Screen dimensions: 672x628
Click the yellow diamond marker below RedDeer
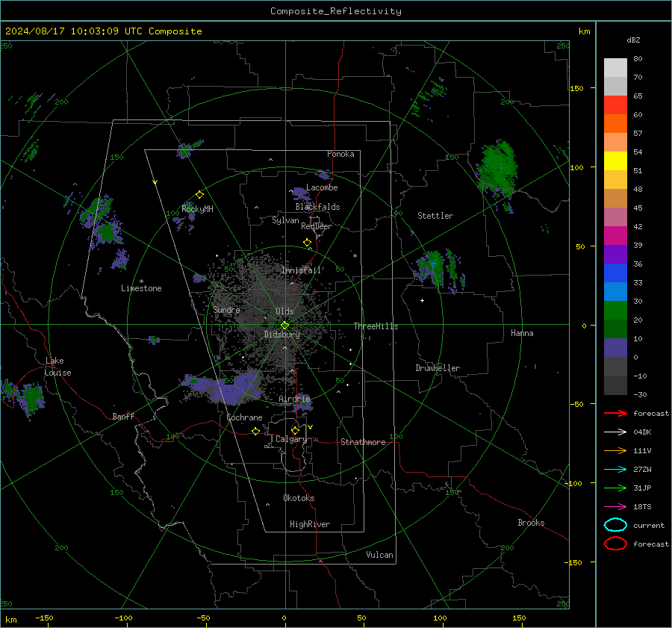[x=307, y=243]
